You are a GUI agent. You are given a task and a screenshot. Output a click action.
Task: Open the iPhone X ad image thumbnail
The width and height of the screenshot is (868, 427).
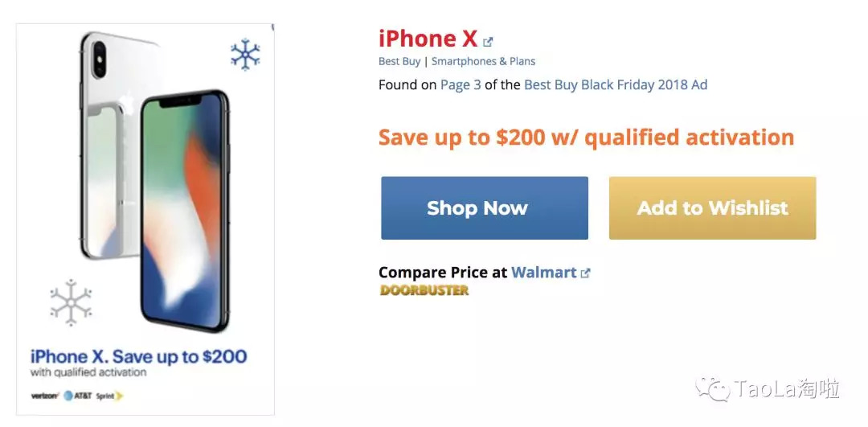point(145,217)
